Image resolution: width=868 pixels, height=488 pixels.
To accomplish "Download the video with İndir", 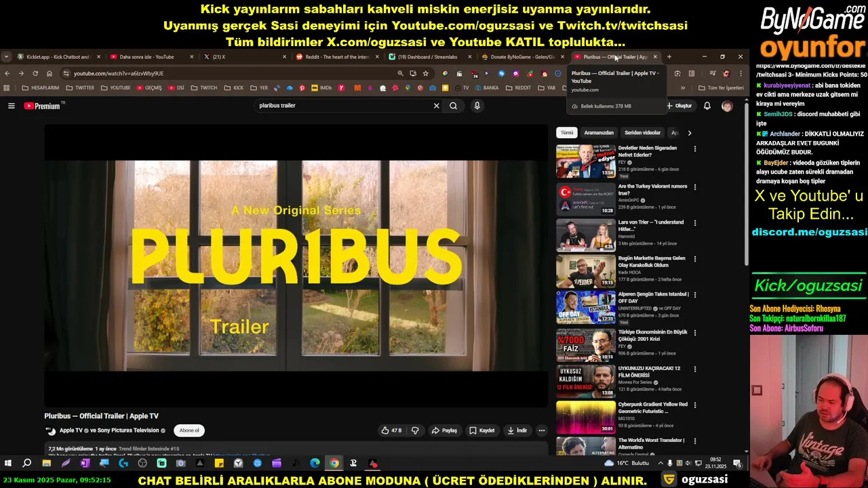I will click(517, 430).
